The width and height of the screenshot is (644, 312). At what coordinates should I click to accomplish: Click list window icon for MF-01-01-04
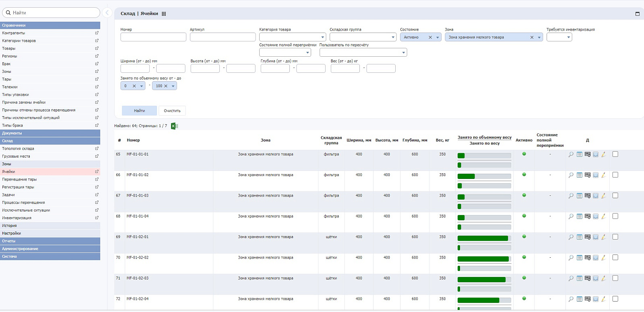(580, 216)
